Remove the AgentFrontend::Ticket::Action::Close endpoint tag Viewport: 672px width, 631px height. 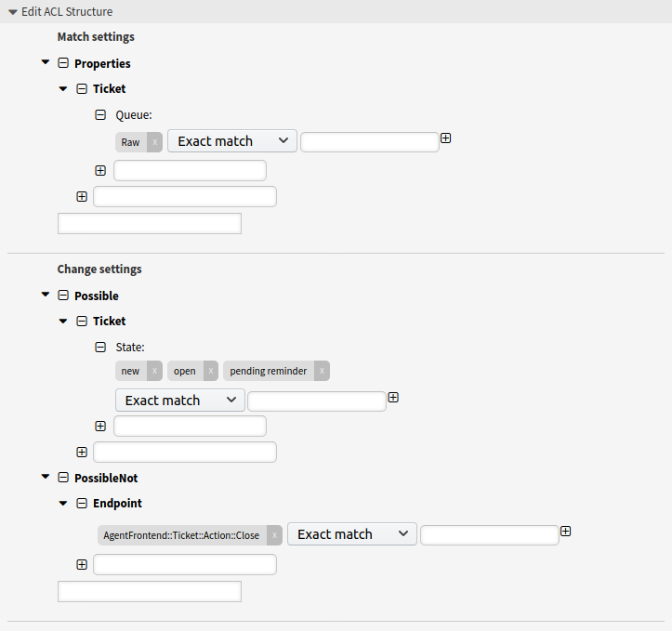click(274, 535)
